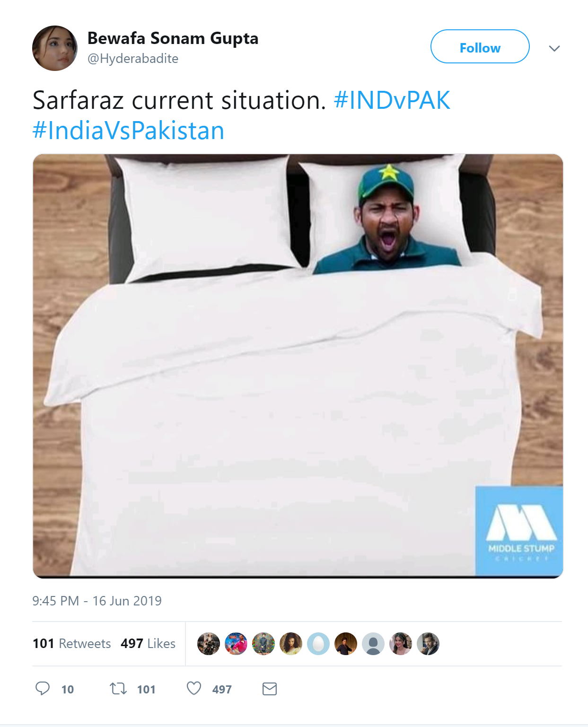The height and width of the screenshot is (727, 588).
Task: Open Bewafa Sonam Gupta profile name
Action: (173, 38)
